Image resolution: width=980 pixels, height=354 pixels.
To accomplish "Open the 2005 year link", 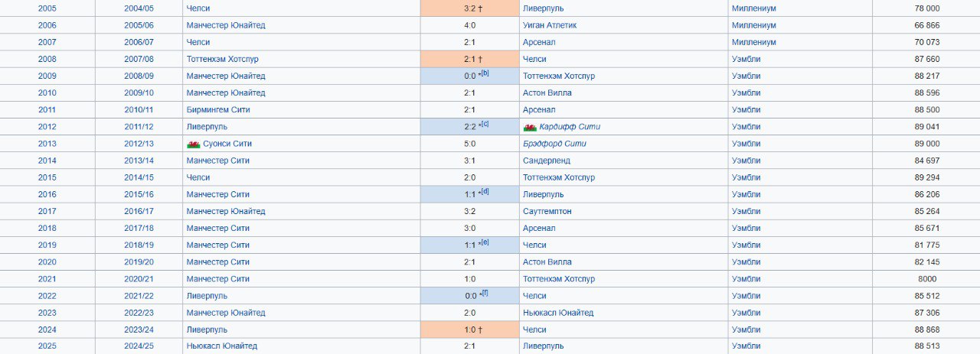I will 47,8.
